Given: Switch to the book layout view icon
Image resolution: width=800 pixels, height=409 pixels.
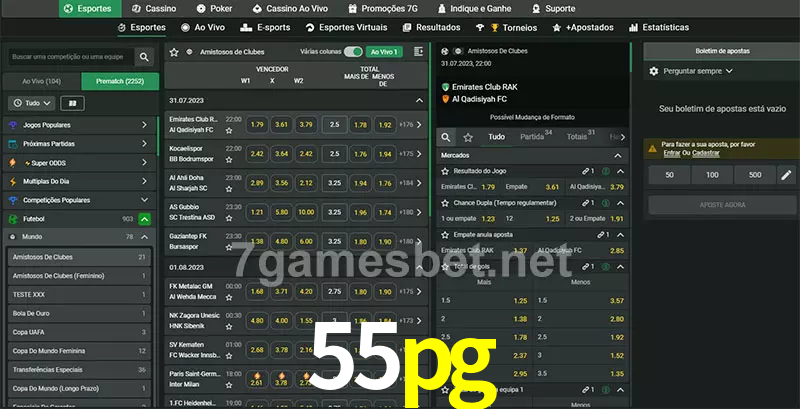Looking at the screenshot, I should (72, 103).
